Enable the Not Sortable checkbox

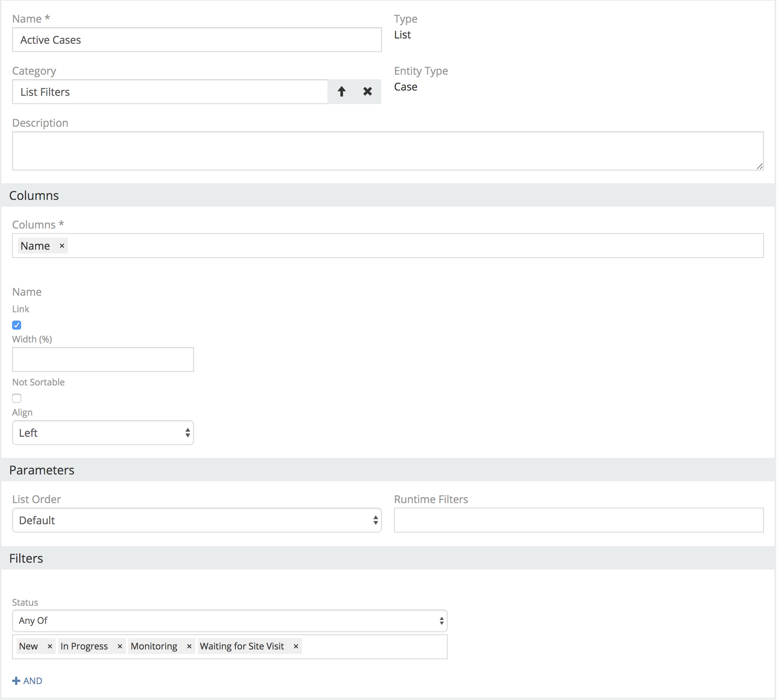17,398
